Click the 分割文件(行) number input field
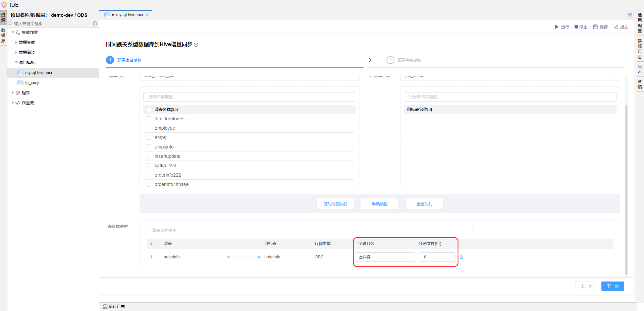Screen dimensions: 644x311 click(x=437, y=257)
